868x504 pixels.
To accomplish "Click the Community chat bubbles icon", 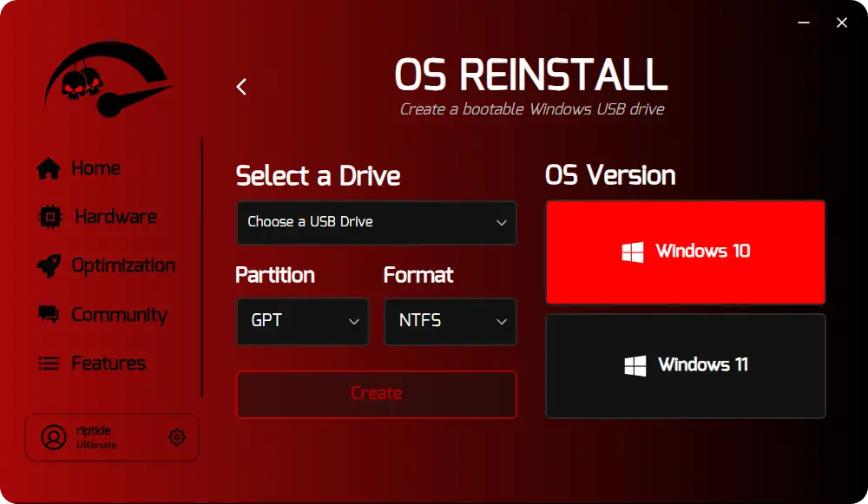I will coord(49,315).
